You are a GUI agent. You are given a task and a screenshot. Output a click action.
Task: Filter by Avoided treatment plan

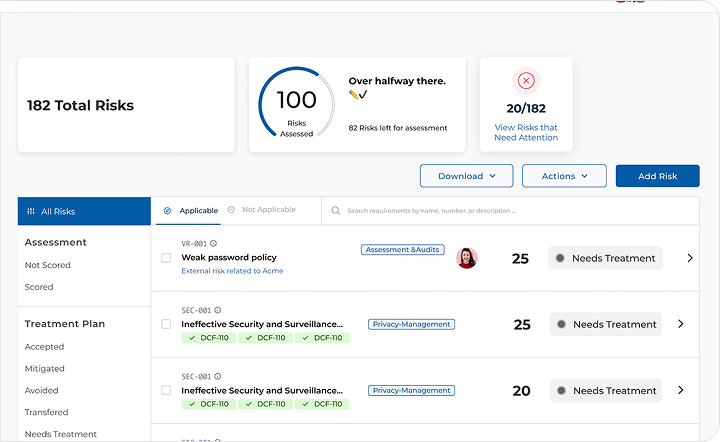(x=41, y=391)
